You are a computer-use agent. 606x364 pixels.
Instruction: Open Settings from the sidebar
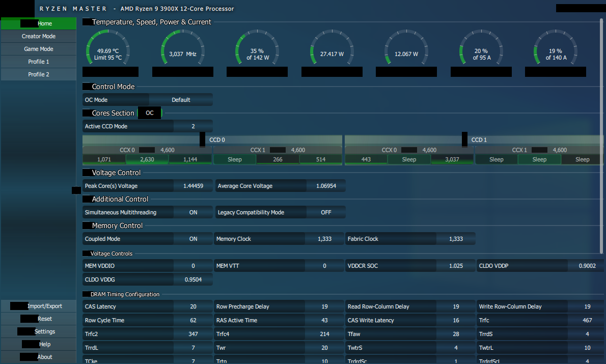44,331
